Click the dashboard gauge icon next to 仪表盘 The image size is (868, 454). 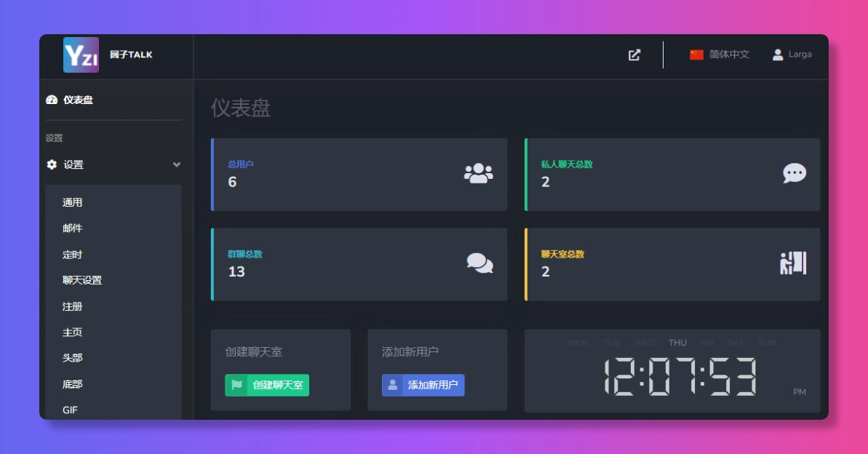tap(51, 99)
